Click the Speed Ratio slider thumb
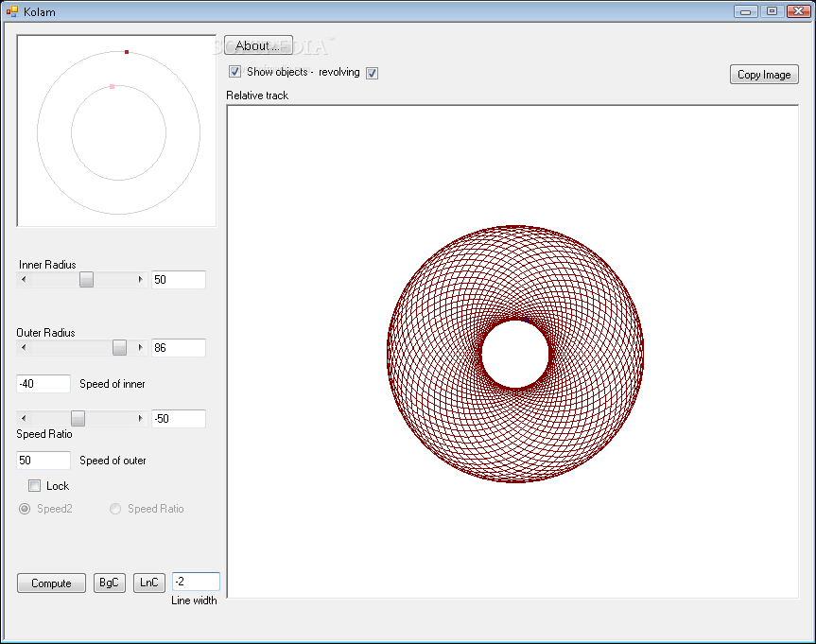816x644 pixels. (x=78, y=418)
